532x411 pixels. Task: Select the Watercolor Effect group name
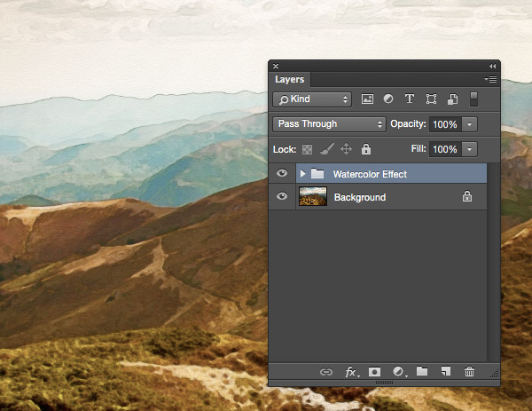[370, 174]
